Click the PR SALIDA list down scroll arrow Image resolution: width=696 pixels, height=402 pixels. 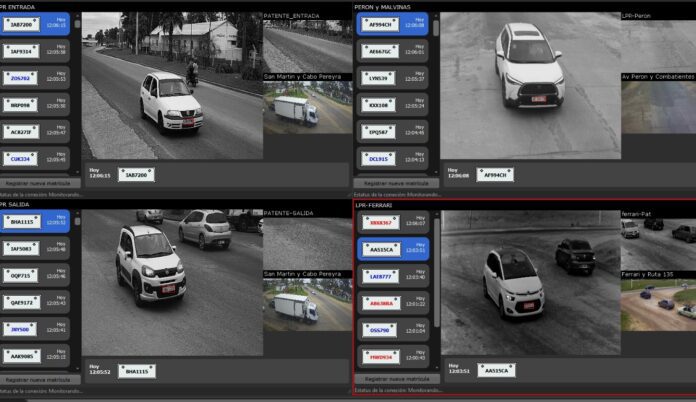point(78,369)
